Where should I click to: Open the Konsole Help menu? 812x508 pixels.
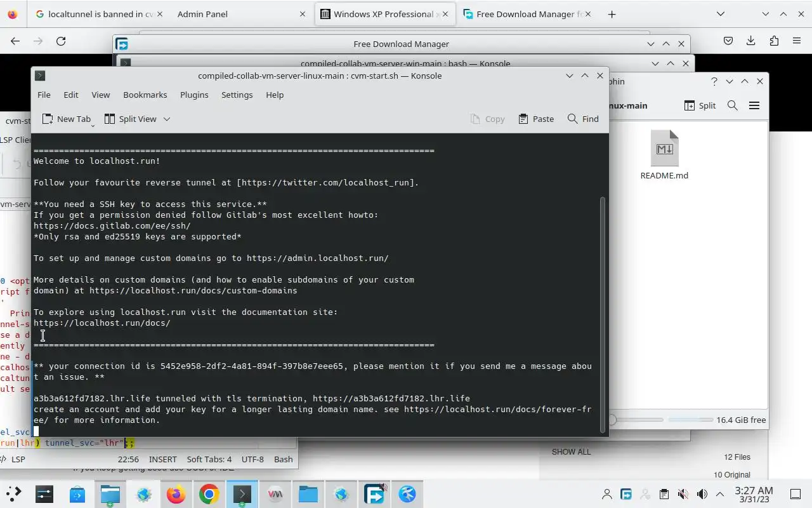pos(275,95)
